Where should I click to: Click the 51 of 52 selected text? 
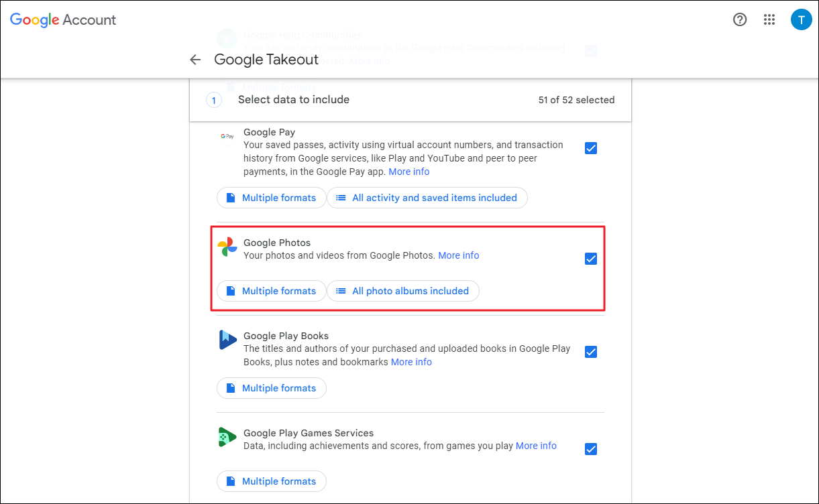[x=576, y=100]
